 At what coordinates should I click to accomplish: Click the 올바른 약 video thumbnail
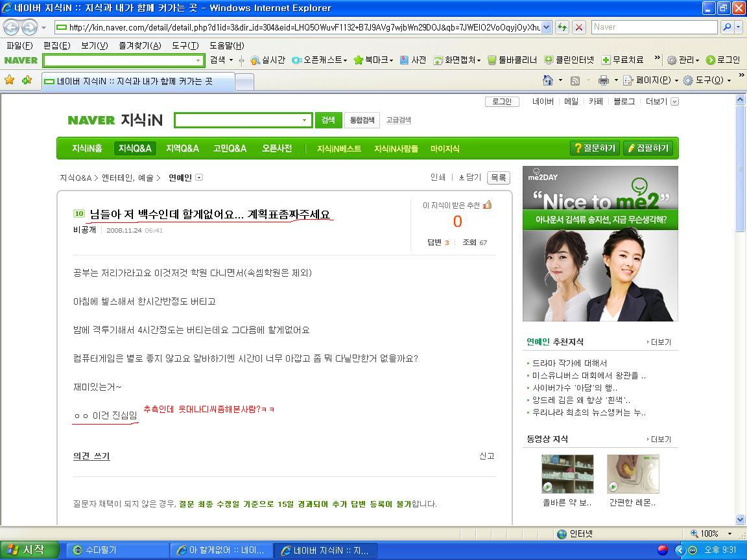567,474
